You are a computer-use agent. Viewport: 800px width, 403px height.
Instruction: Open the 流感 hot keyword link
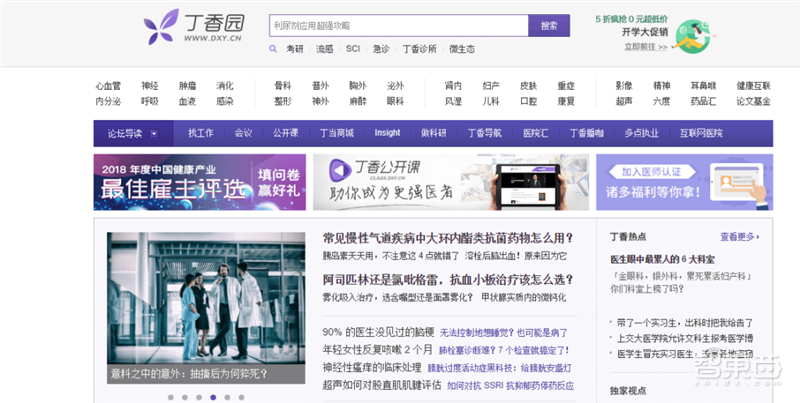[324, 49]
